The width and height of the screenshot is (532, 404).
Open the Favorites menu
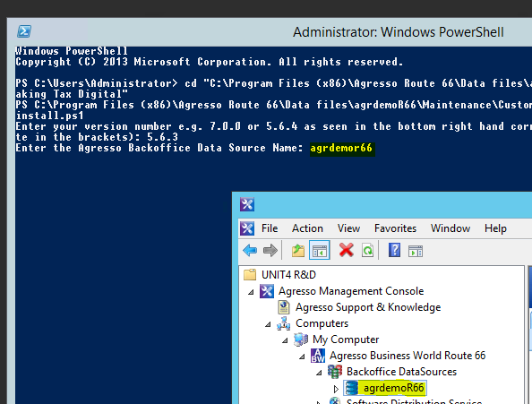tap(395, 228)
